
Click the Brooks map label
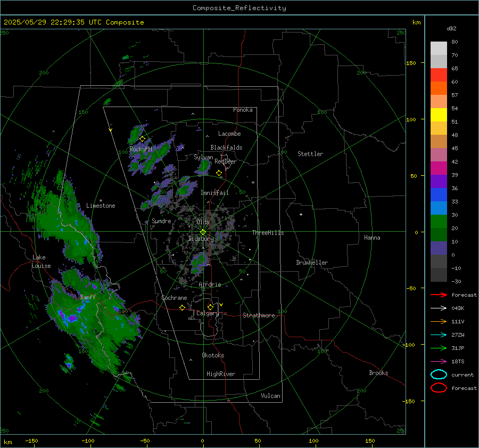[x=378, y=373]
